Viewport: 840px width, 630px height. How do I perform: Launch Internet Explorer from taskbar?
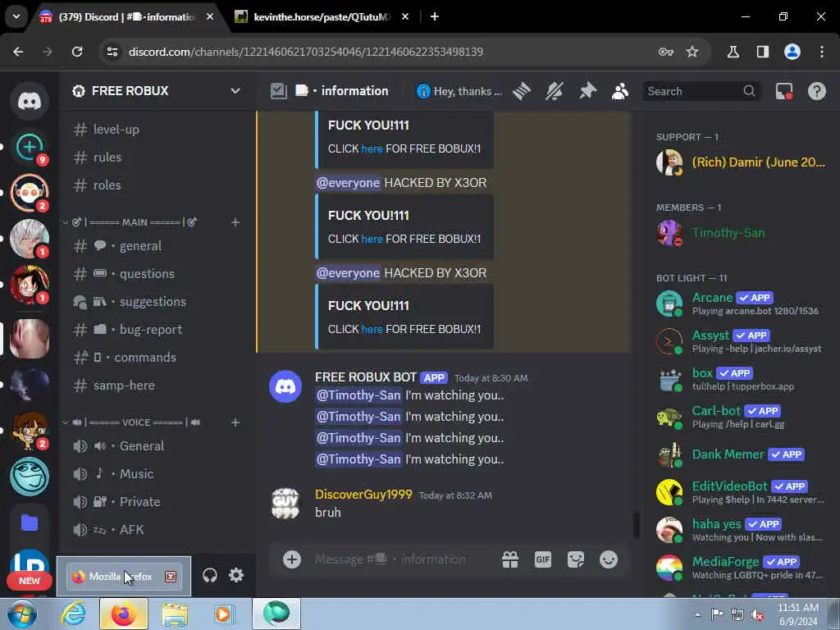[x=73, y=614]
